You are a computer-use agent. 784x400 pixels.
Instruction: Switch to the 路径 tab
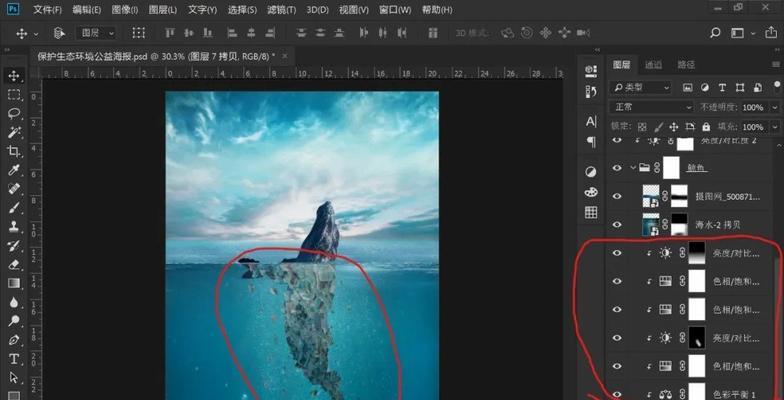tap(686, 64)
